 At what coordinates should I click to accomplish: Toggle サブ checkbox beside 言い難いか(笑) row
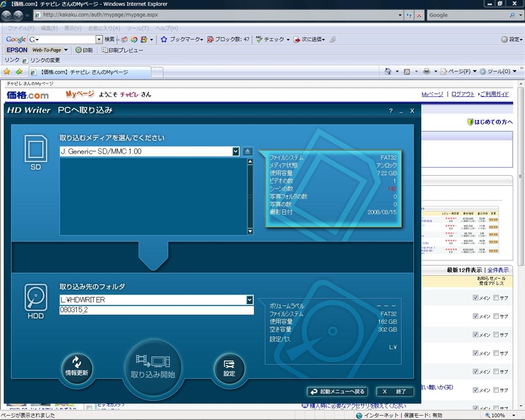(x=496, y=390)
